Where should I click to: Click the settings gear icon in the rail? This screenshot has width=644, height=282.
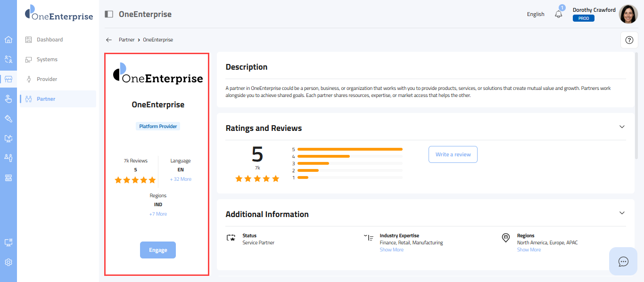click(8, 262)
